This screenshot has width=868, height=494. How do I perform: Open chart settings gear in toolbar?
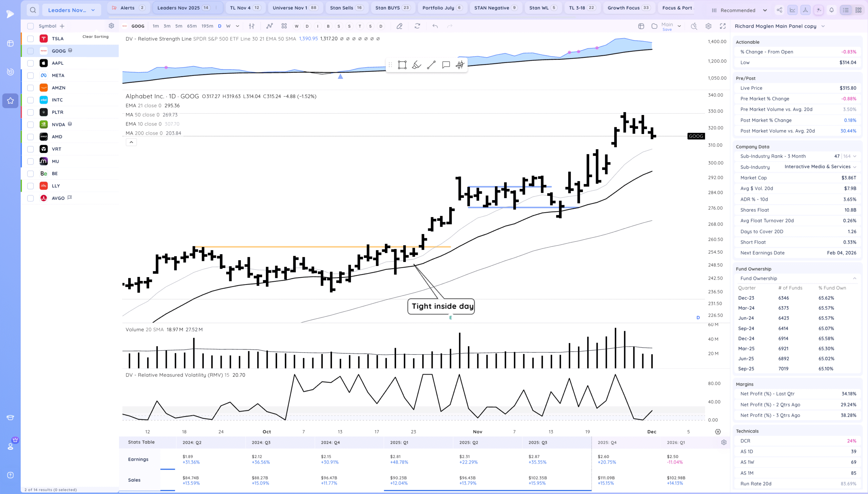click(708, 26)
